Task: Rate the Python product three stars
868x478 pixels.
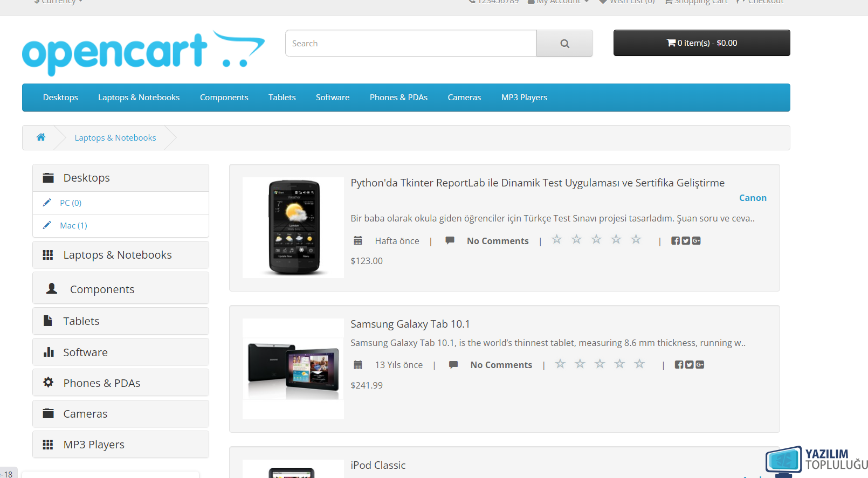Action: pyautogui.click(x=596, y=239)
